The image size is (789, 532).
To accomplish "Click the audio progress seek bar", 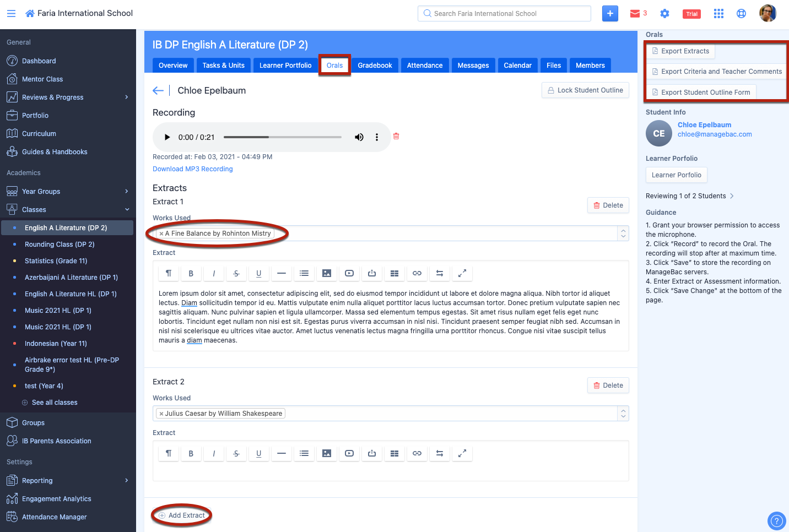I will [x=282, y=137].
